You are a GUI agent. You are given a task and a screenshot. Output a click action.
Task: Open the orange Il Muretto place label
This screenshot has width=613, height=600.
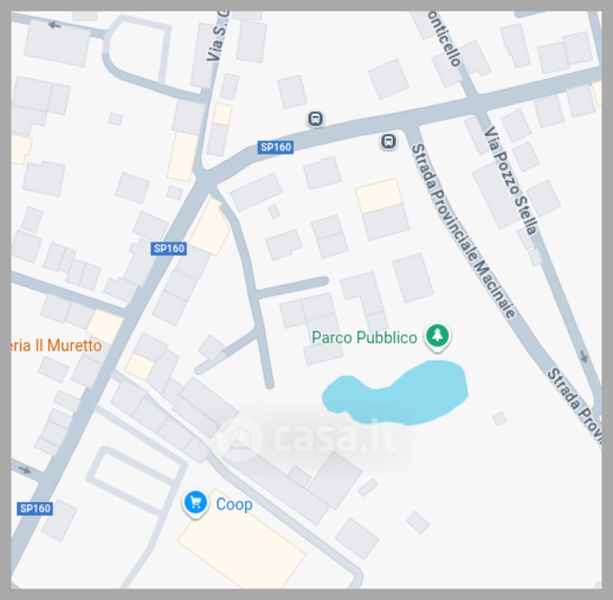pyautogui.click(x=57, y=346)
